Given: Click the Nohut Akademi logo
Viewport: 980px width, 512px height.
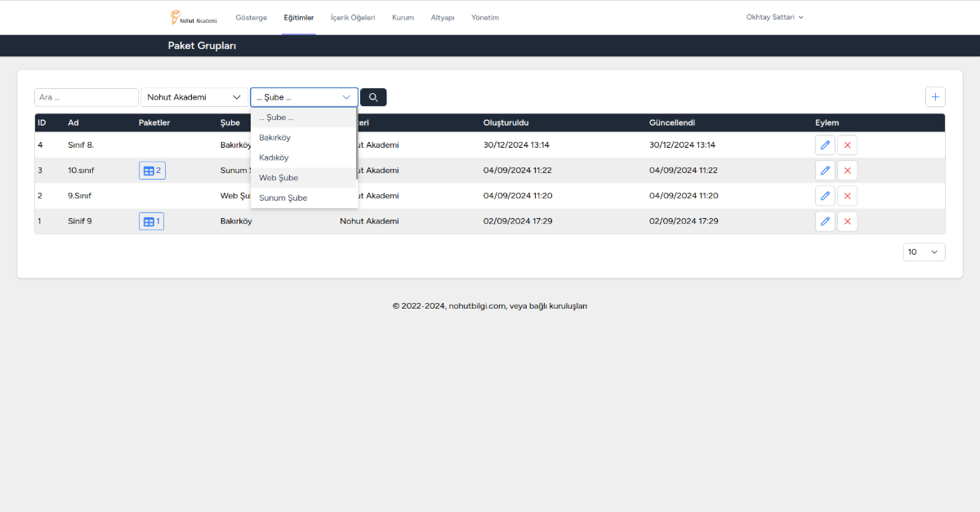Looking at the screenshot, I should 194,17.
